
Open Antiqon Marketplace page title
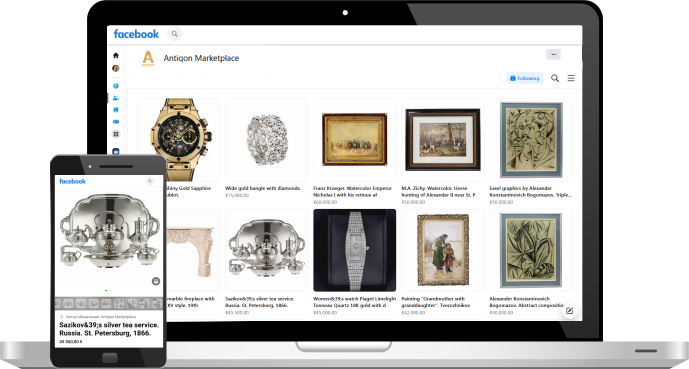pos(201,58)
